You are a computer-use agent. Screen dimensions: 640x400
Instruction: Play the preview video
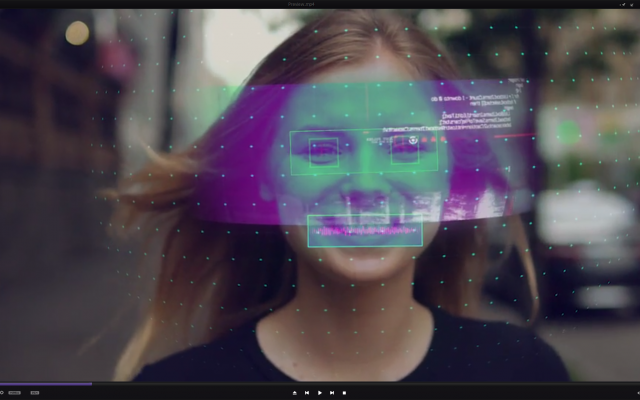pos(320,393)
